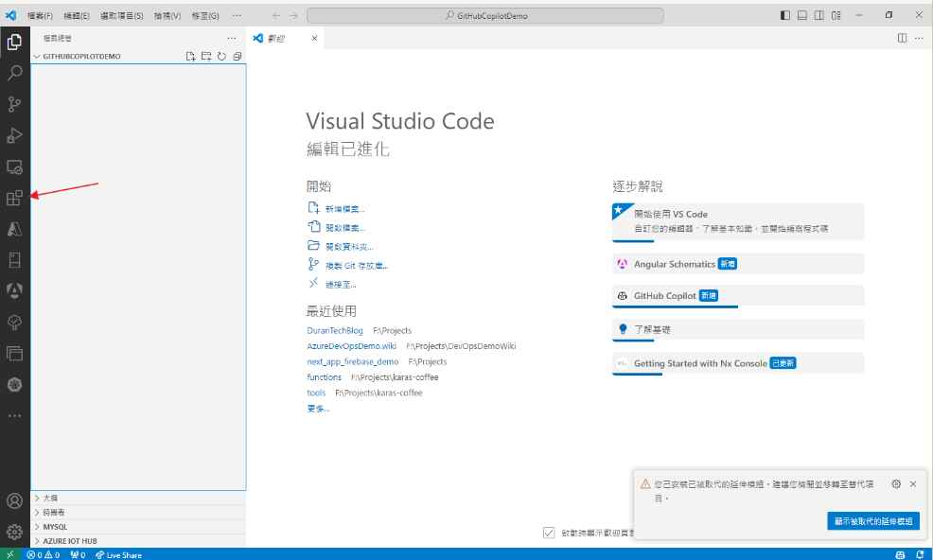The image size is (933, 560).
Task: Create a new folder in explorer toolbar
Action: tap(206, 56)
